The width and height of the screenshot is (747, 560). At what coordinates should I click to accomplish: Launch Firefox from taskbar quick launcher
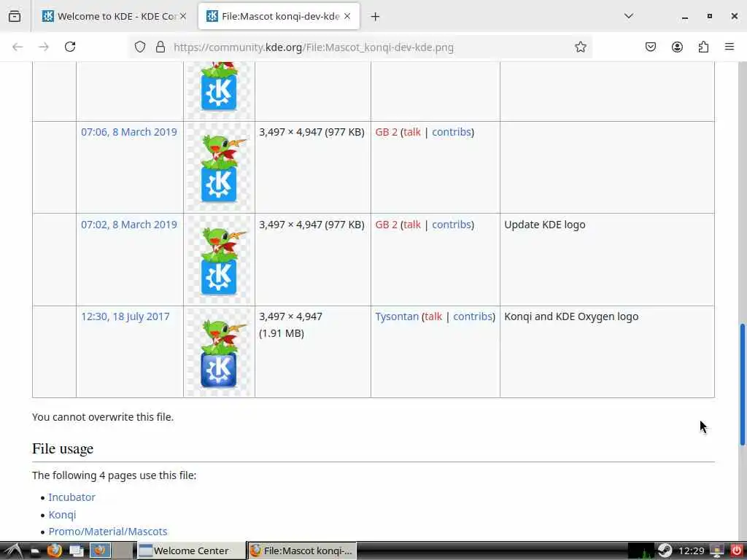point(54,551)
